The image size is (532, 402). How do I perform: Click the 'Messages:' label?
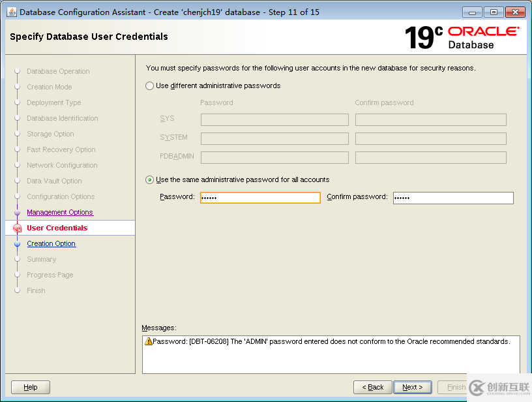[x=159, y=328]
